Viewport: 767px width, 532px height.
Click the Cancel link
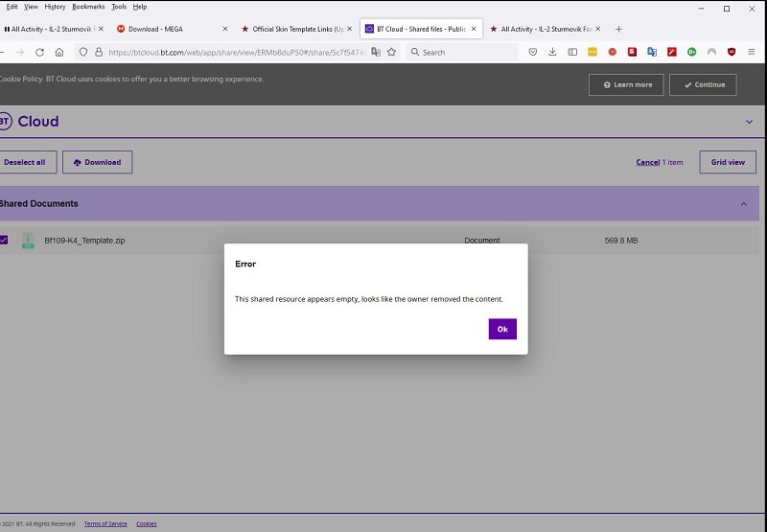coord(648,162)
